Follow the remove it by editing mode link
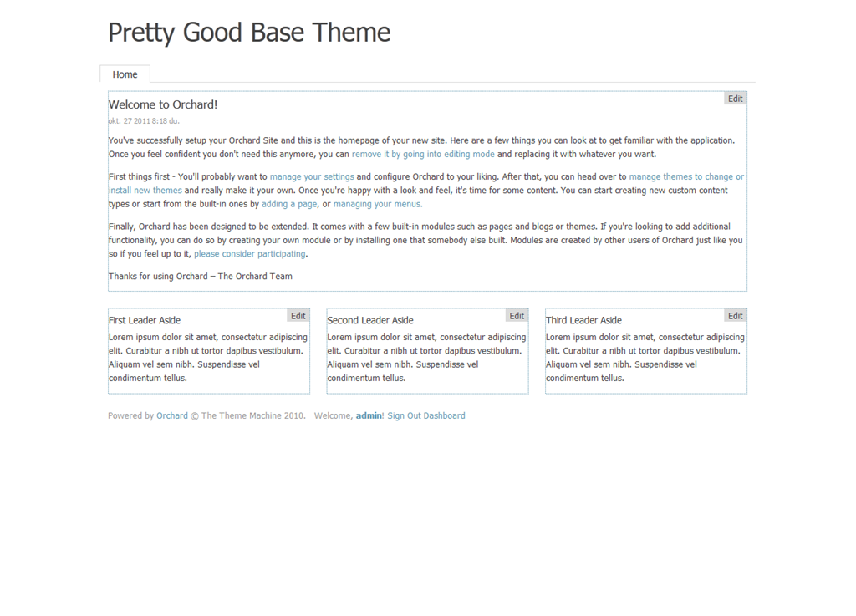The width and height of the screenshot is (856, 616). pyautogui.click(x=423, y=155)
